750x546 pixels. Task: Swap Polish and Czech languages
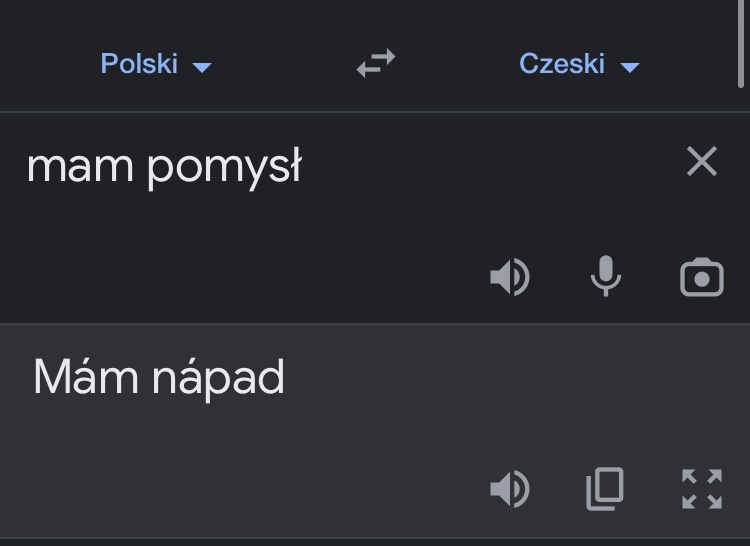[376, 65]
